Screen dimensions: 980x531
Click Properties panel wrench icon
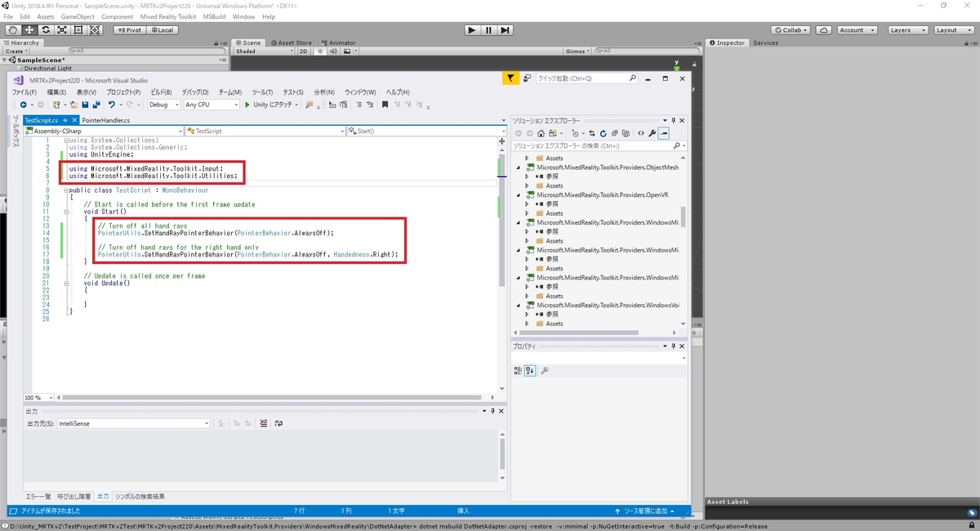(545, 371)
